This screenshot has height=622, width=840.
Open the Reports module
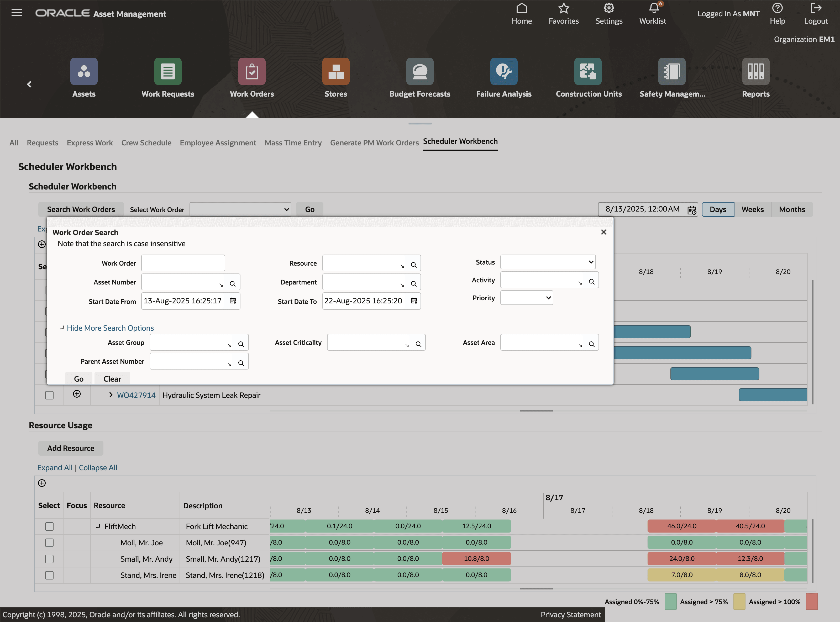(755, 77)
